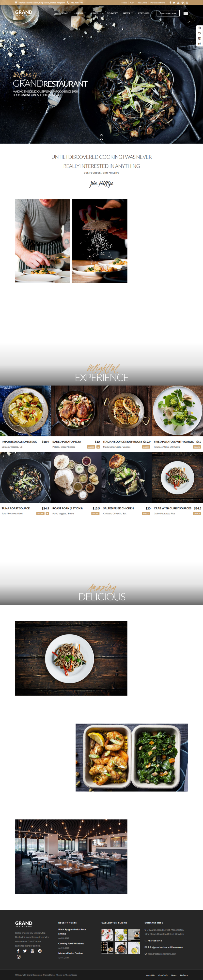203x980 pixels.
Task: Click the Twitter icon in the top bar
Action: coord(174,3)
